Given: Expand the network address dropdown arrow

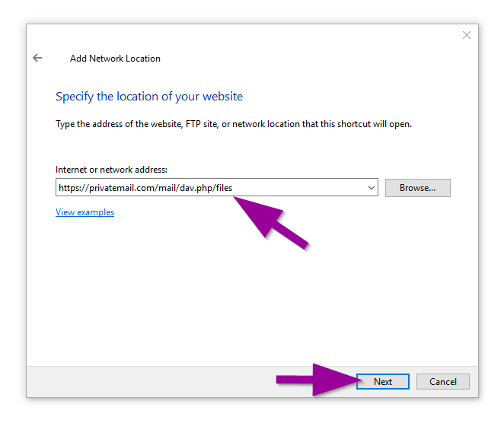Looking at the screenshot, I should (371, 188).
